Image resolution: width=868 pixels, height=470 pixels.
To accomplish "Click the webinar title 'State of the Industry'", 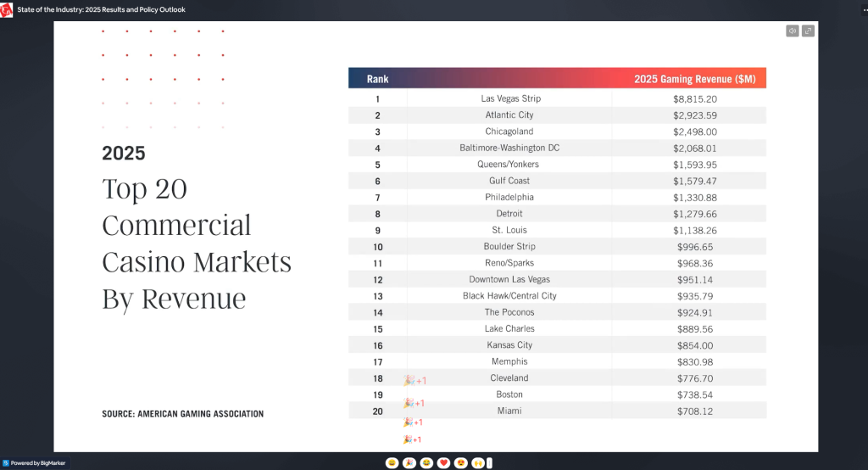I will point(101,9).
